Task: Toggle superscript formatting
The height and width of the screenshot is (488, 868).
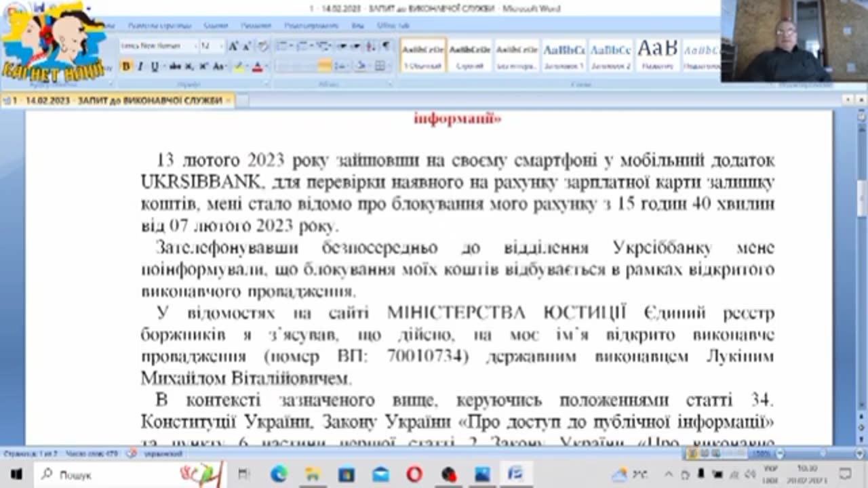Action: (203, 66)
